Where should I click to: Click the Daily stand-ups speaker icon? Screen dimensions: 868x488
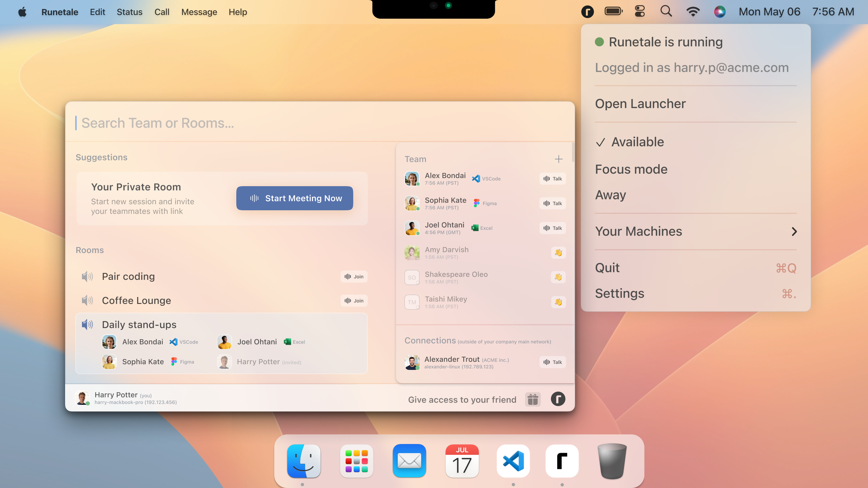[x=87, y=325]
